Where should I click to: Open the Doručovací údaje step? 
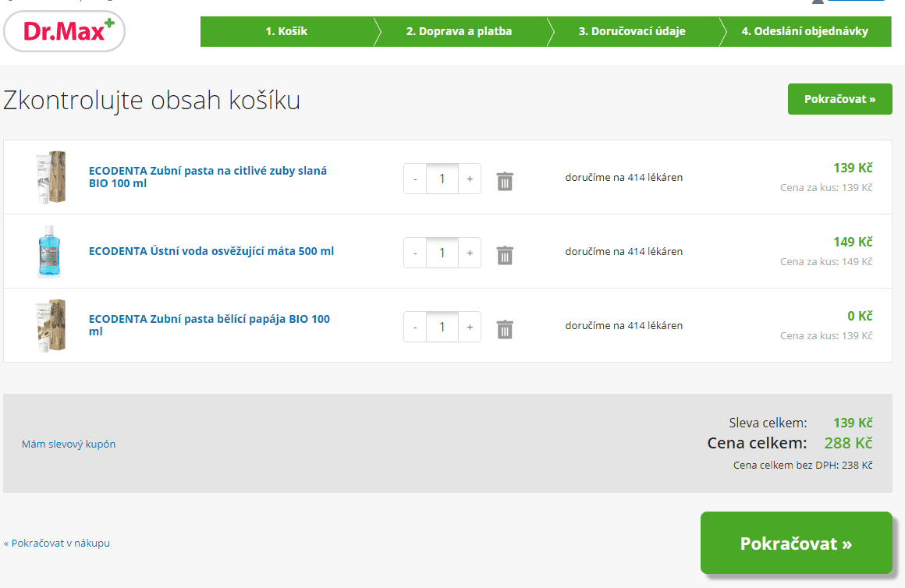[x=633, y=31]
